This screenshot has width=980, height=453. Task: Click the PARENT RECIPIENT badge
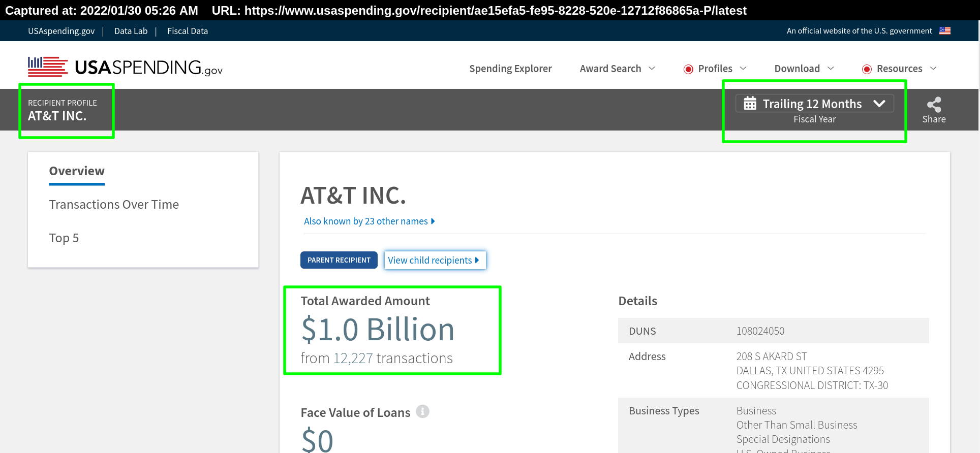pyautogui.click(x=339, y=260)
